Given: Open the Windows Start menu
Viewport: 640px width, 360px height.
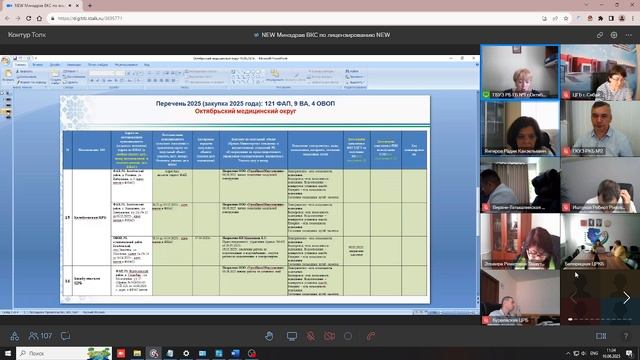Looking at the screenshot, I should 8,353.
